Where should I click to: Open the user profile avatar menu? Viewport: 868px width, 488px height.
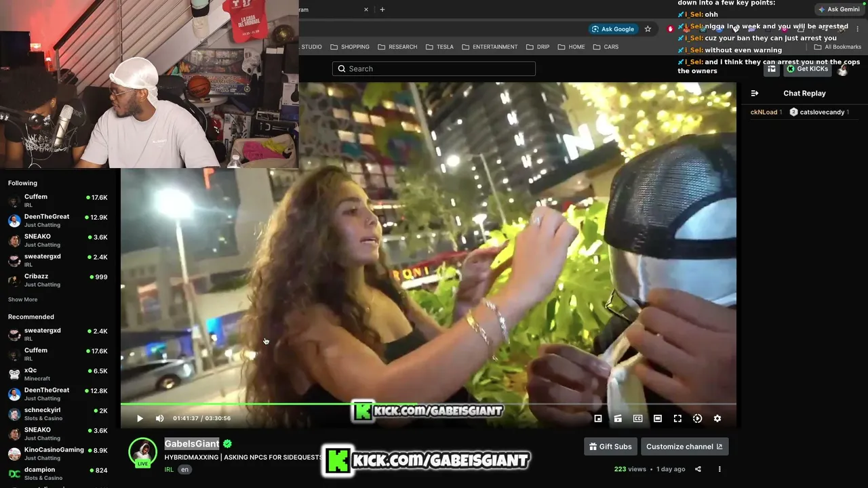pos(843,69)
